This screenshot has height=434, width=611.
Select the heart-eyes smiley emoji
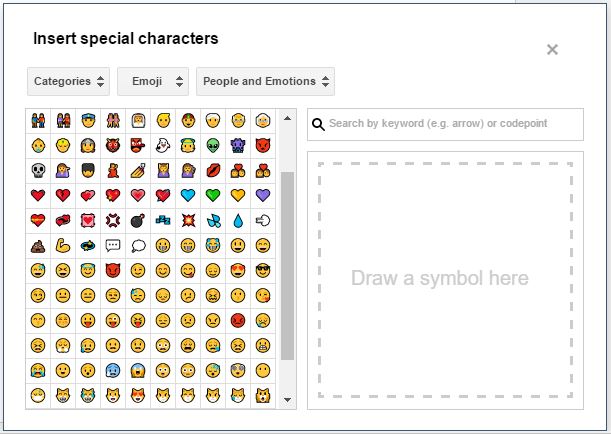tap(237, 271)
